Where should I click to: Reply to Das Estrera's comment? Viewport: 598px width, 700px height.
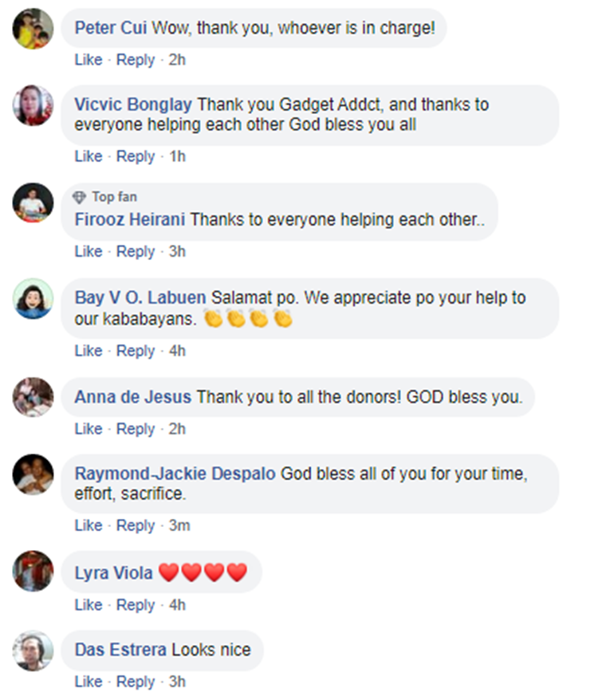click(136, 682)
